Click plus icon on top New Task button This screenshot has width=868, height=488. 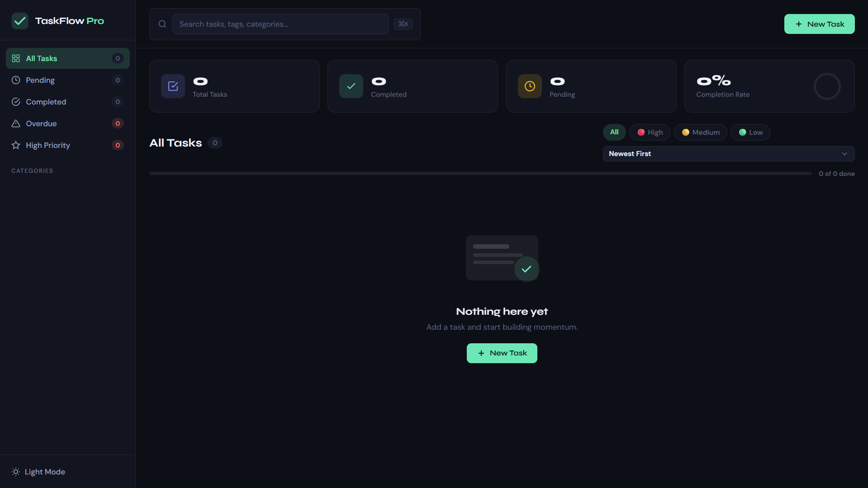798,24
